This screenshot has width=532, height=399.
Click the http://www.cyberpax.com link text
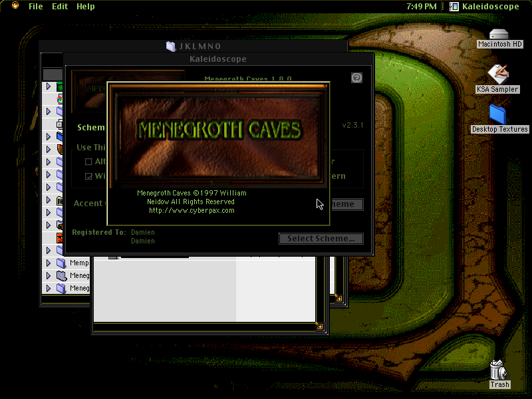[x=192, y=210]
